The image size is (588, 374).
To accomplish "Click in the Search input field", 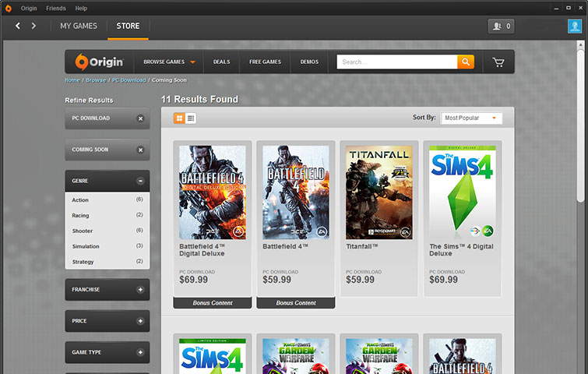I will pyautogui.click(x=396, y=62).
